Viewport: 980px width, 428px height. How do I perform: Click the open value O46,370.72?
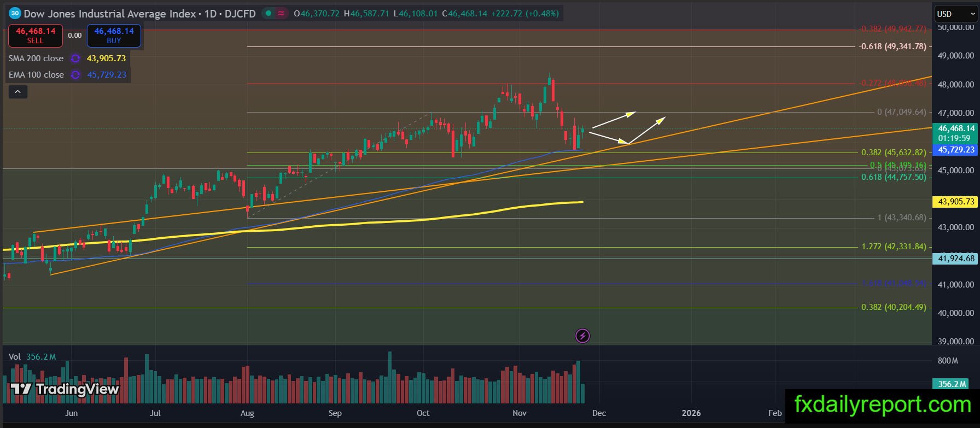[x=317, y=14]
